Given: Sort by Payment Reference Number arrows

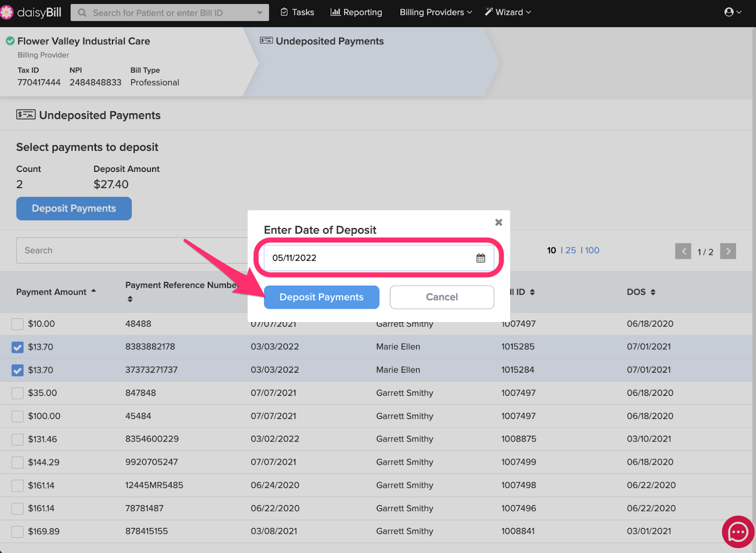Looking at the screenshot, I should 130,299.
